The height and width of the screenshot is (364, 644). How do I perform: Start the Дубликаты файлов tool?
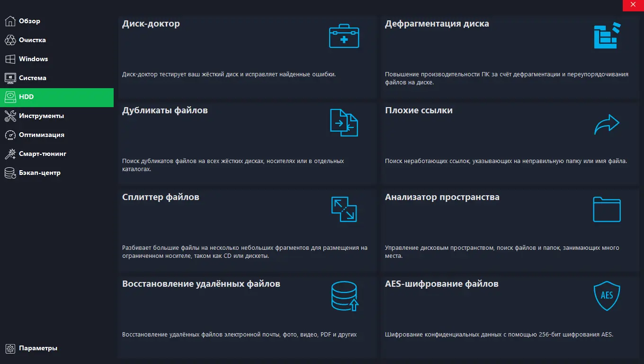pos(247,143)
